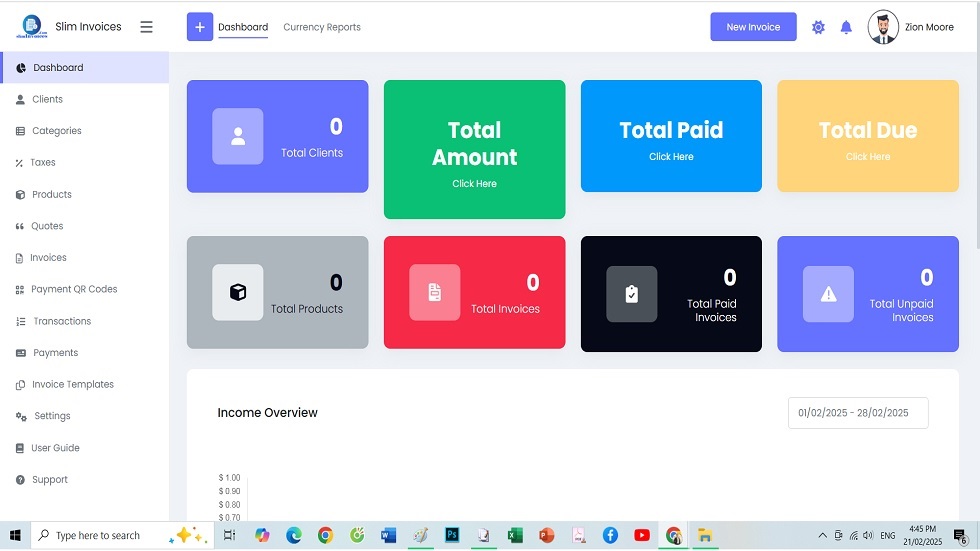Click the Total Products box icon
This screenshot has height=551, width=980.
tap(238, 292)
